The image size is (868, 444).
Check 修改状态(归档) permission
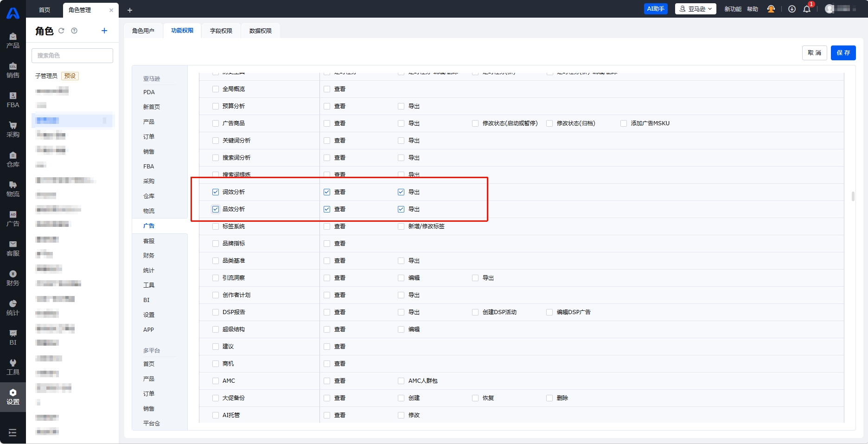tap(549, 123)
